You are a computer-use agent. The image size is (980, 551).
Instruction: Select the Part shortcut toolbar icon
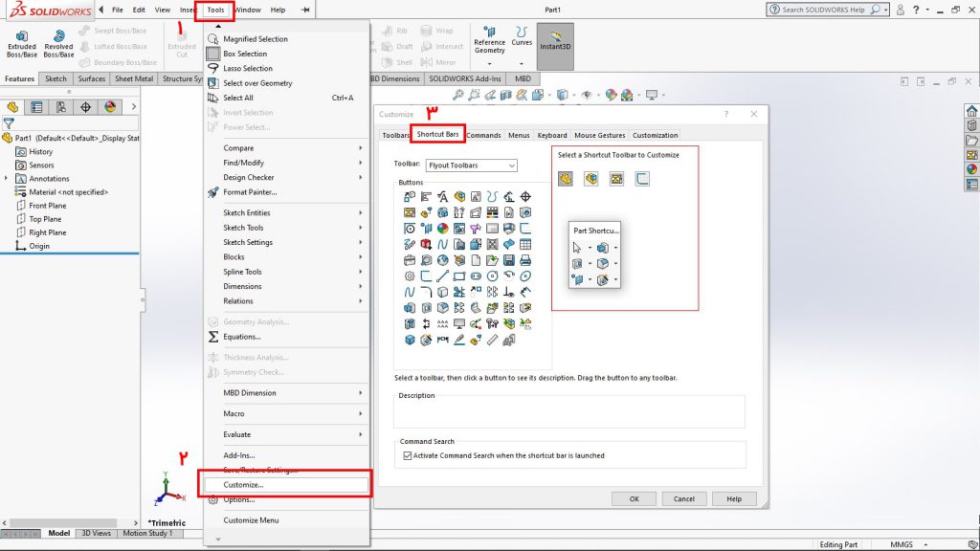coord(566,179)
